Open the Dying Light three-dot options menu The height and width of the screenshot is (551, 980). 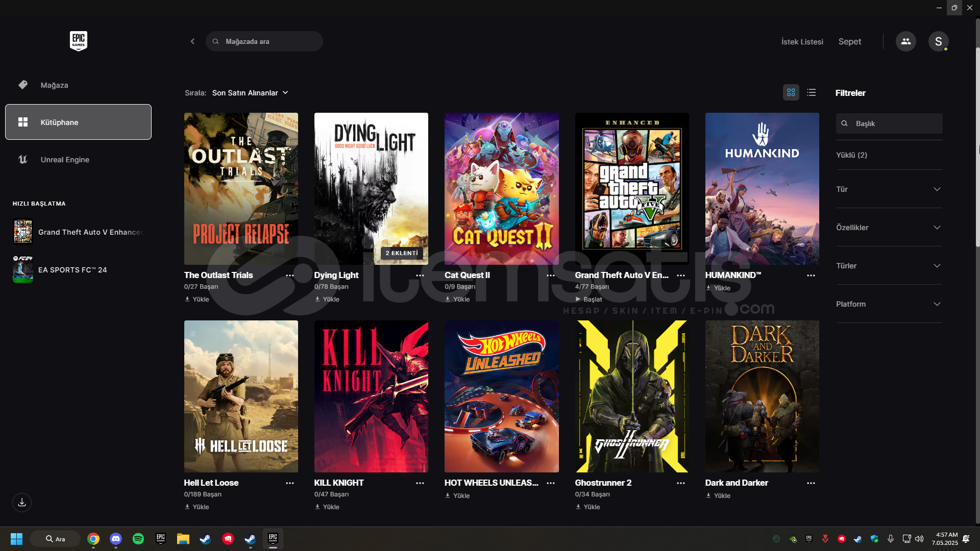point(420,275)
